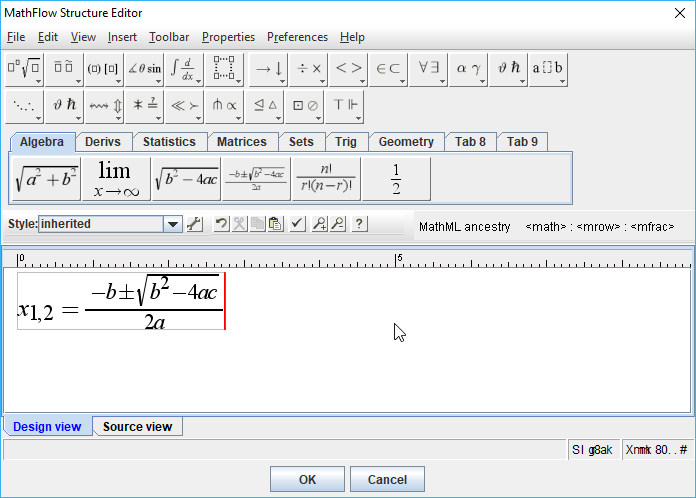Select the Design view tab

(x=47, y=427)
